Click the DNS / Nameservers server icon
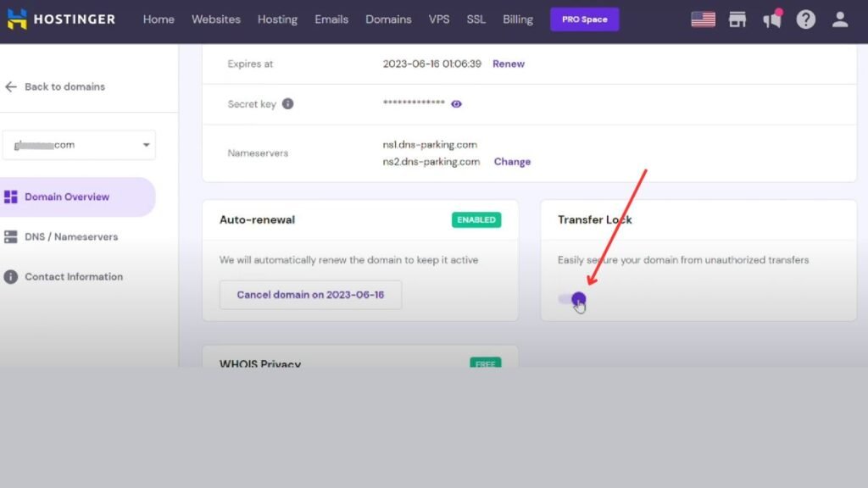868x488 pixels. (10, 237)
